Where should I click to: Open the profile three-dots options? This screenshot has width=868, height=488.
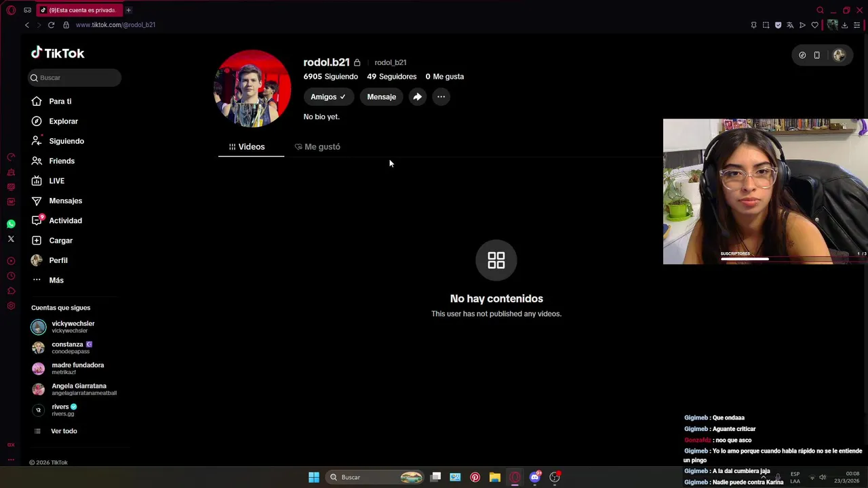tap(441, 97)
